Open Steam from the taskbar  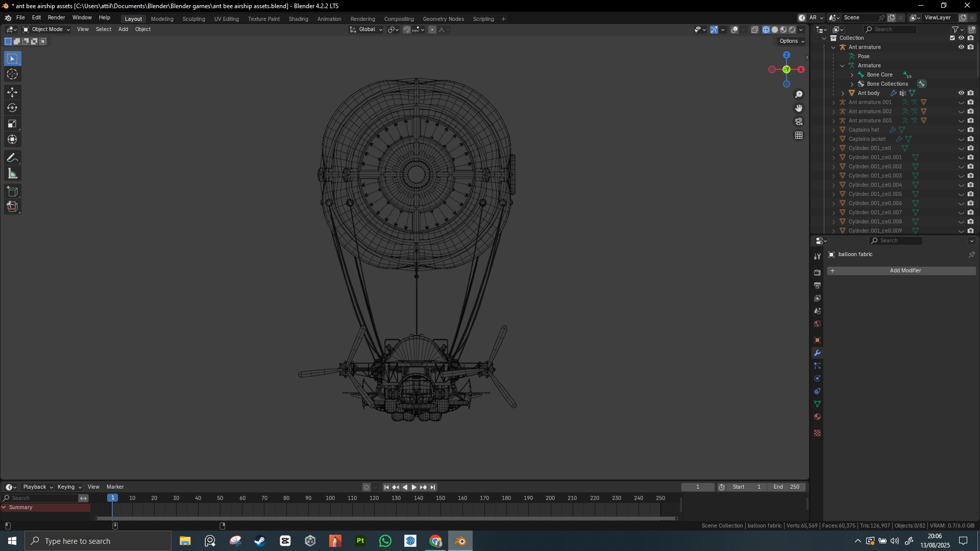click(x=260, y=541)
